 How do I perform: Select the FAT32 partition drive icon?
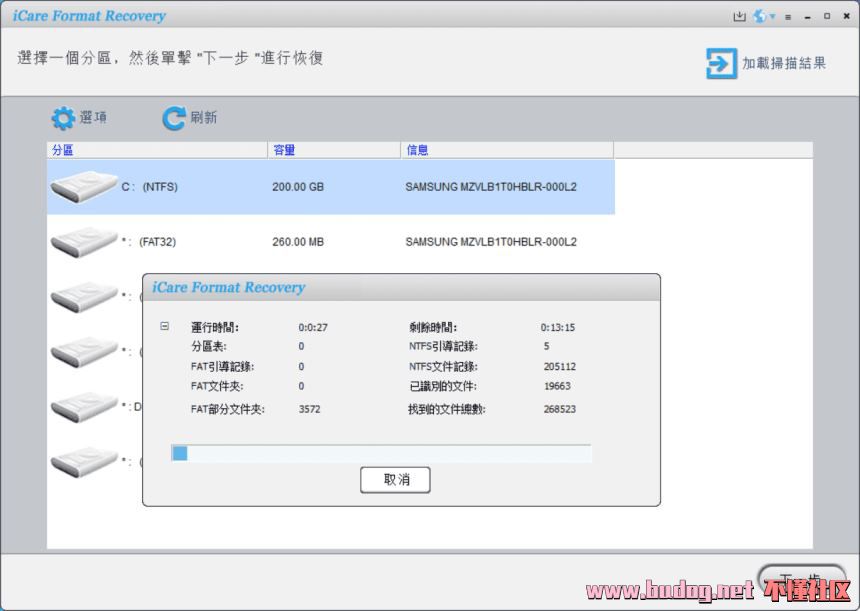84,242
